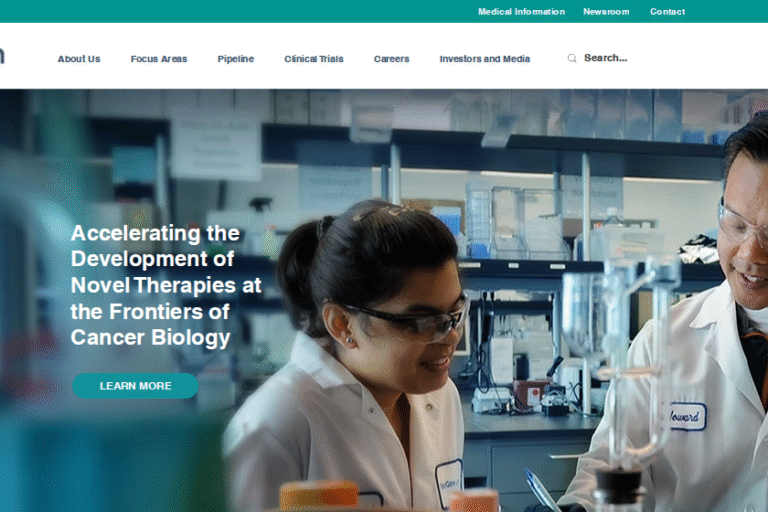Click the name badge on woman's lab coat
768x512 pixels.
449,483
